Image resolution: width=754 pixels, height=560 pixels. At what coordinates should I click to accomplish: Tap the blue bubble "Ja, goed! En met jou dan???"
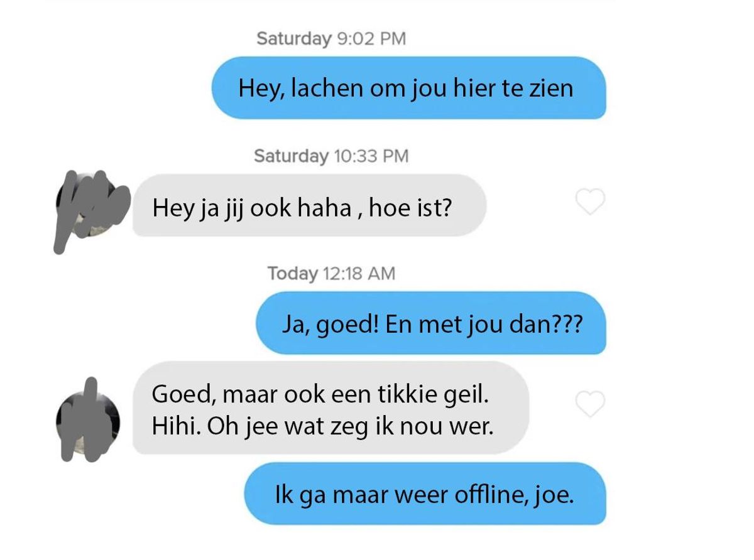430,323
